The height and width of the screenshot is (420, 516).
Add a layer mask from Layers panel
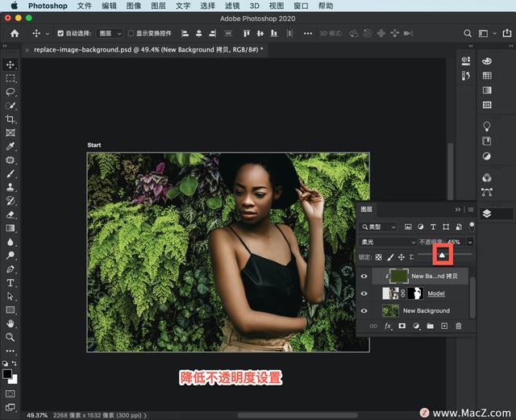coord(402,326)
